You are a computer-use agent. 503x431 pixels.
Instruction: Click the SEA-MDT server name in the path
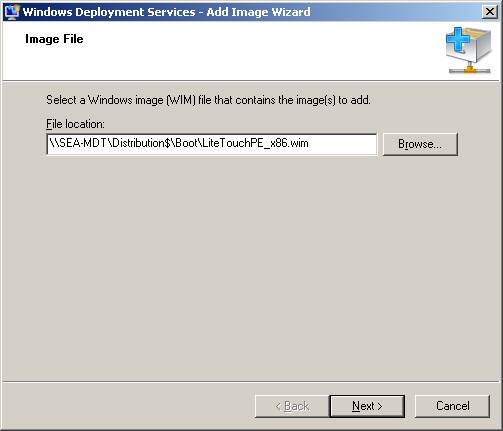click(x=82, y=143)
